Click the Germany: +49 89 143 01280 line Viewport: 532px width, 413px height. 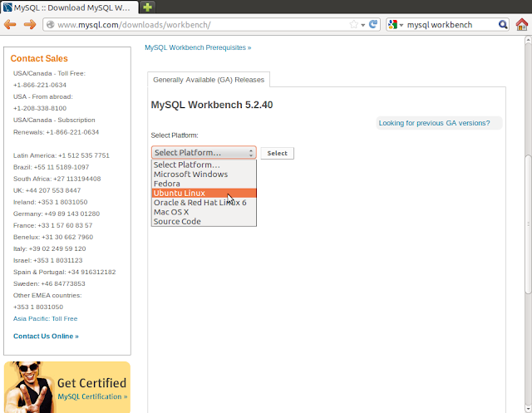(x=57, y=214)
